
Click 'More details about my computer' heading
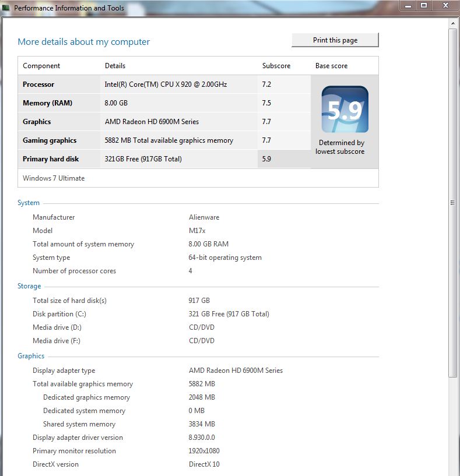[83, 41]
